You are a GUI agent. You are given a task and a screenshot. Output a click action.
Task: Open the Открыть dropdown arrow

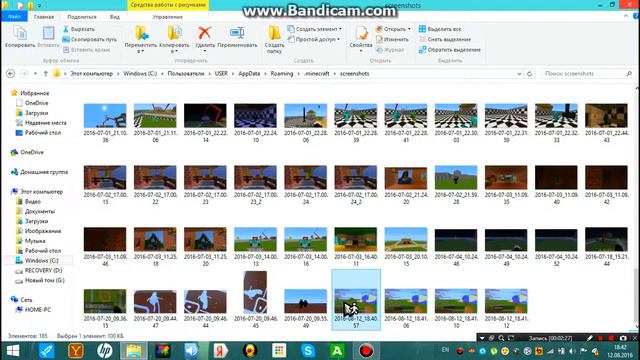point(409,29)
